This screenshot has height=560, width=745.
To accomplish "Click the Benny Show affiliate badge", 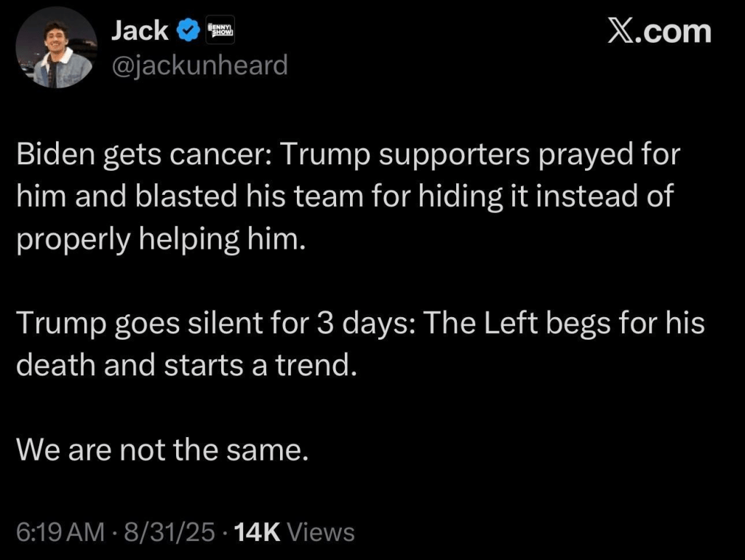I will 218,31.
